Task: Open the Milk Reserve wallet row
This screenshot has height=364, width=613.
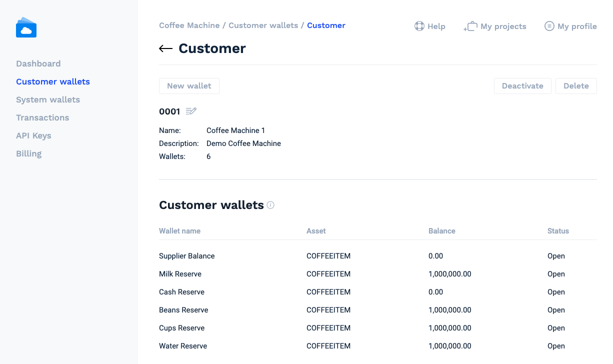Action: click(x=180, y=274)
